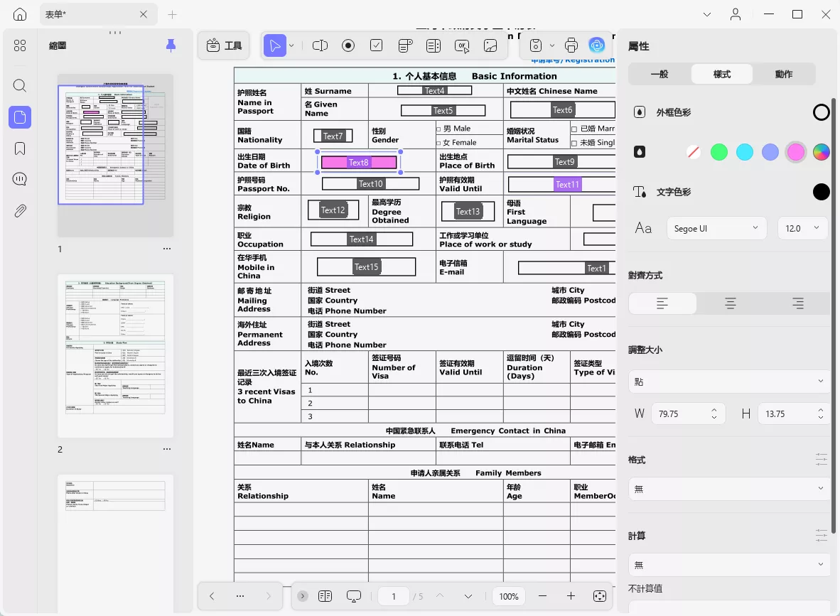This screenshot has width=840, height=616.
Task: Expand the collapsed bottom bar arrow
Action: pyautogui.click(x=303, y=596)
